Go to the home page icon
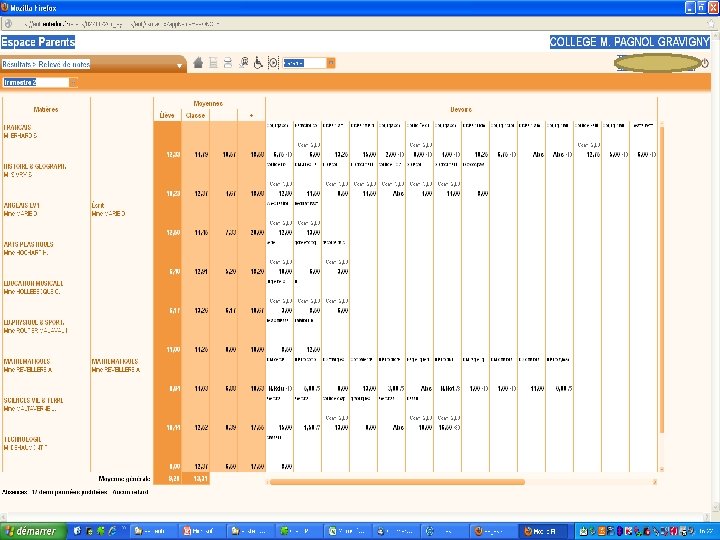The height and width of the screenshot is (540, 720). click(198, 63)
